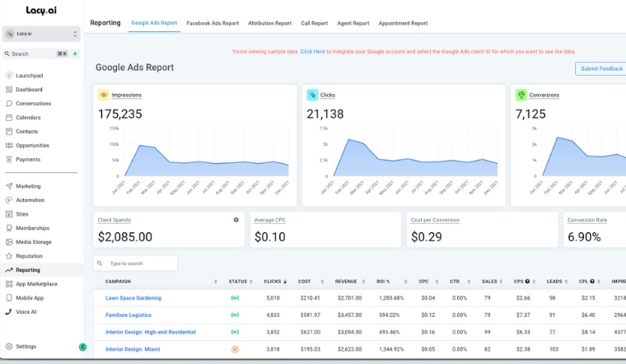Image resolution: width=626 pixels, height=364 pixels.
Task: Sort table by Status column
Action: pos(251,282)
